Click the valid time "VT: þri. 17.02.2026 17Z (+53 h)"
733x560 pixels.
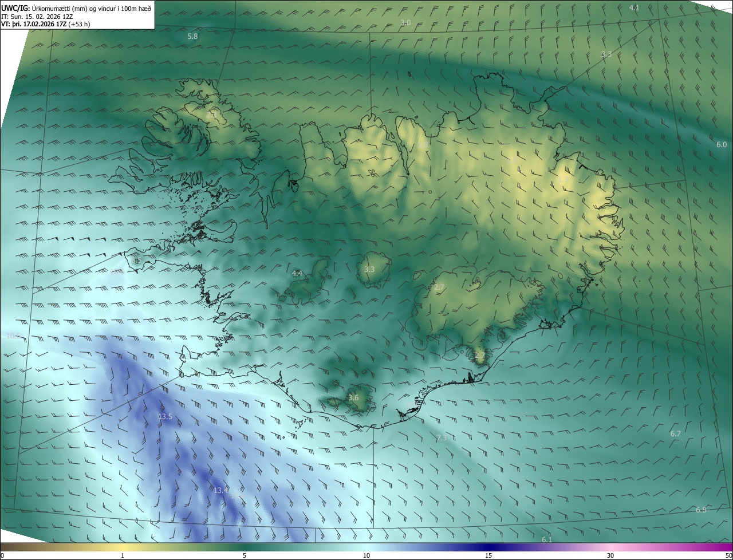tap(46, 24)
